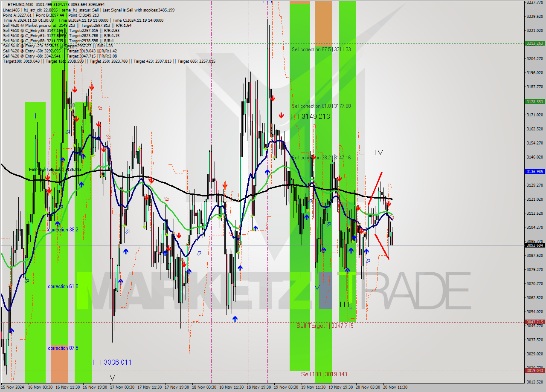Click the 'Sell correction 61.8 | 3177.88' label
Viewport: 546px width, 392px height.
point(321,106)
